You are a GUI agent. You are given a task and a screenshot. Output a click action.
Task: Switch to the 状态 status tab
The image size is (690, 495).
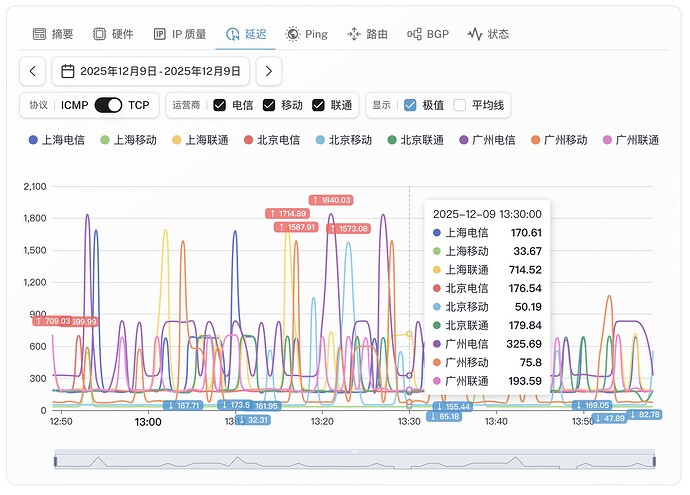(x=488, y=34)
